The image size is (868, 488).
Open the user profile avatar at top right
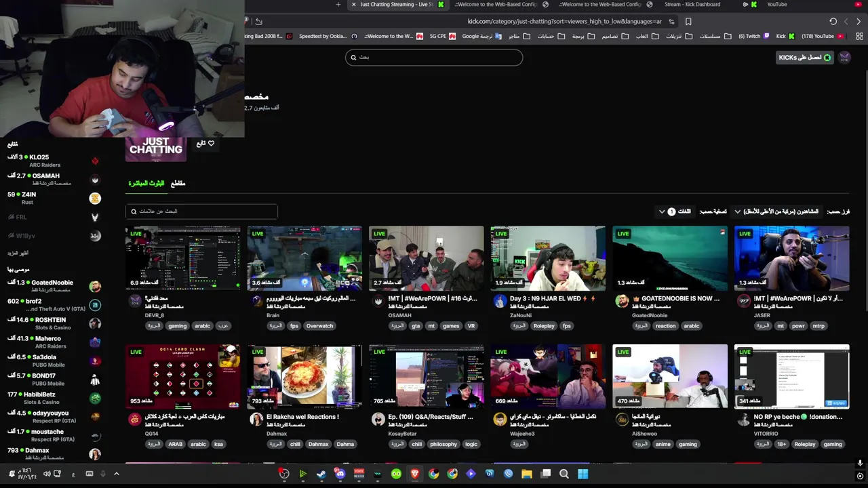pos(844,58)
